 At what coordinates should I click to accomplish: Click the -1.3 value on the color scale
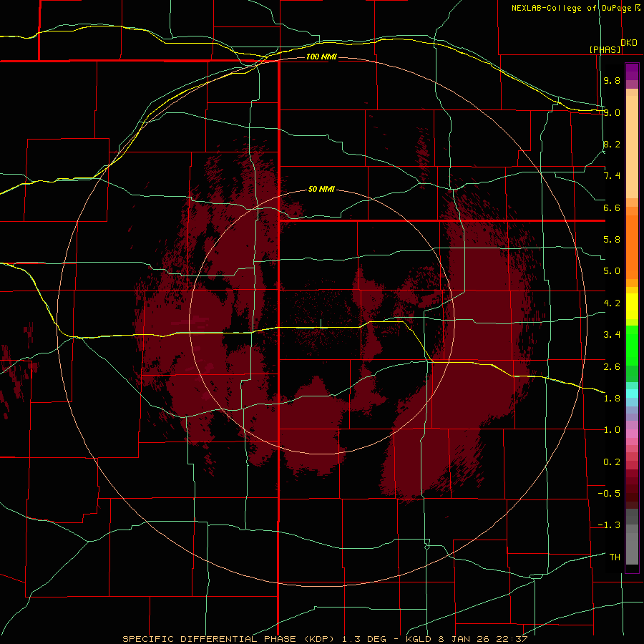(609, 525)
